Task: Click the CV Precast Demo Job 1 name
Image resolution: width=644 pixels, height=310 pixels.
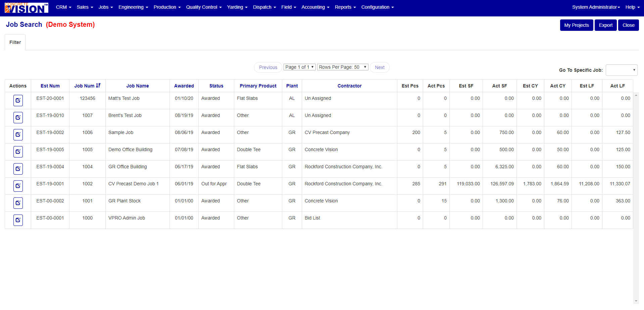Action: 134,184
